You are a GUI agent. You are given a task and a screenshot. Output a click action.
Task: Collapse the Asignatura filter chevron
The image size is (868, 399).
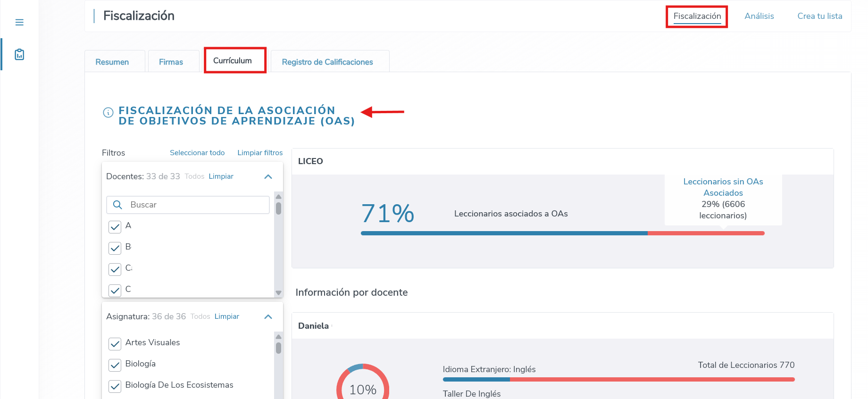pos(268,316)
